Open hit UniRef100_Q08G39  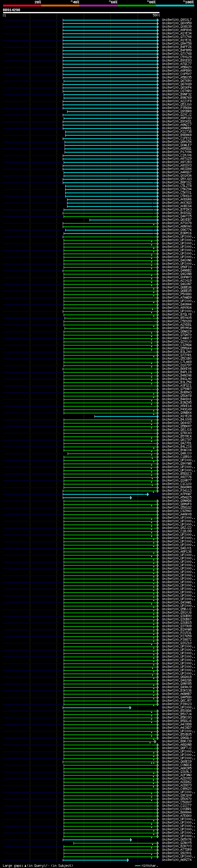pos(176,26)
